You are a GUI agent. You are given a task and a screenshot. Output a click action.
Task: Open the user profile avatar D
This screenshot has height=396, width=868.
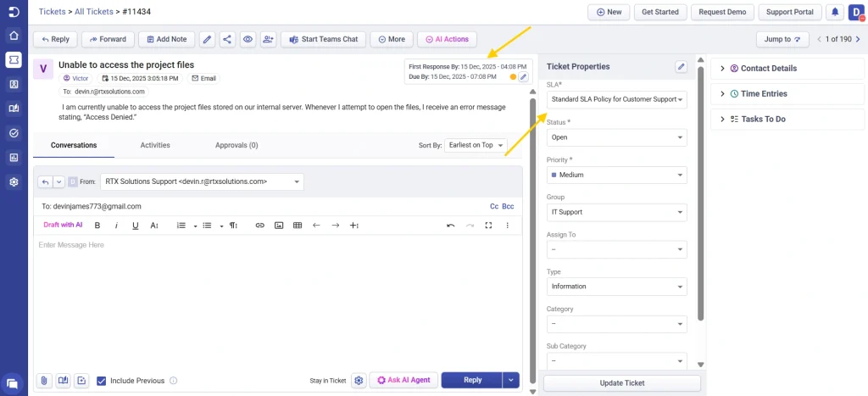[854, 12]
